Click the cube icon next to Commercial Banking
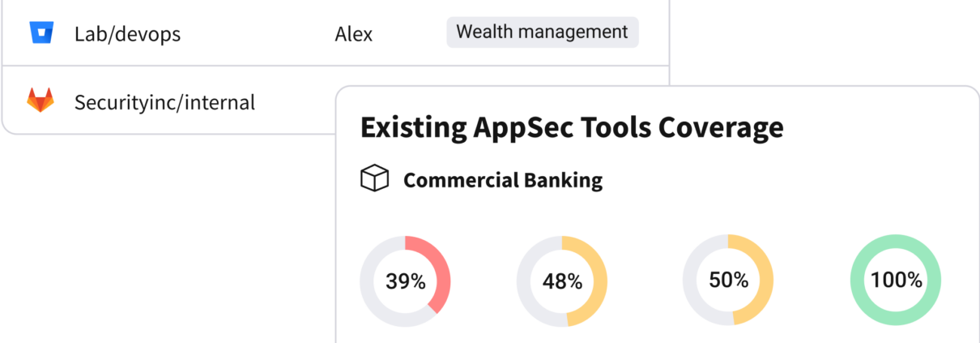 tap(374, 178)
